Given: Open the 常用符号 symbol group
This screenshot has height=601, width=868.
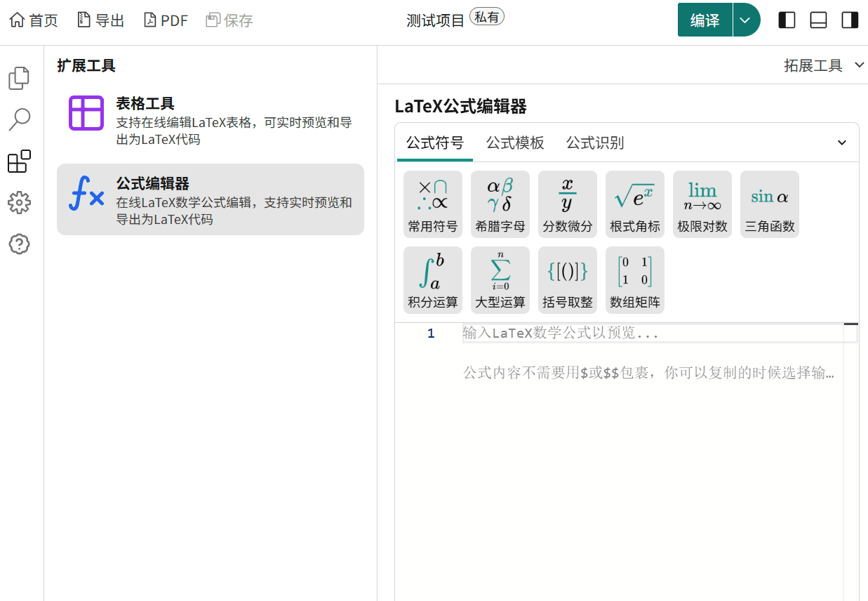Looking at the screenshot, I should coord(432,204).
